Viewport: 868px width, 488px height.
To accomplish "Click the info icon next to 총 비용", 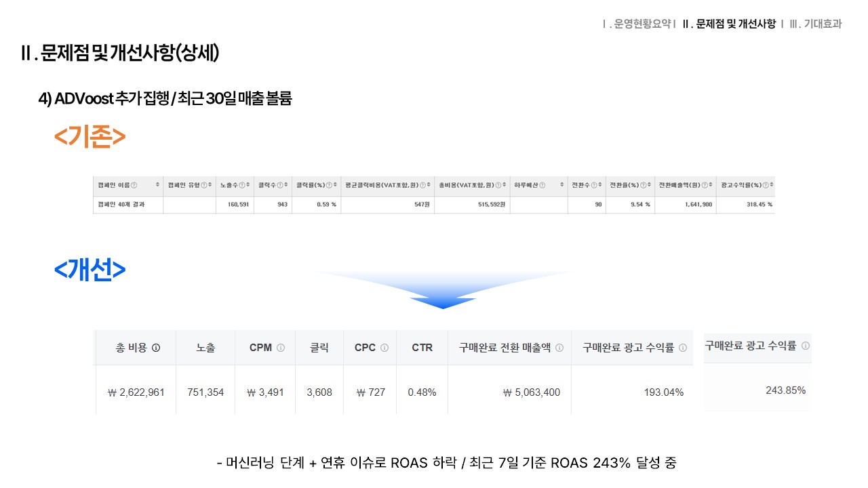I will (x=156, y=348).
